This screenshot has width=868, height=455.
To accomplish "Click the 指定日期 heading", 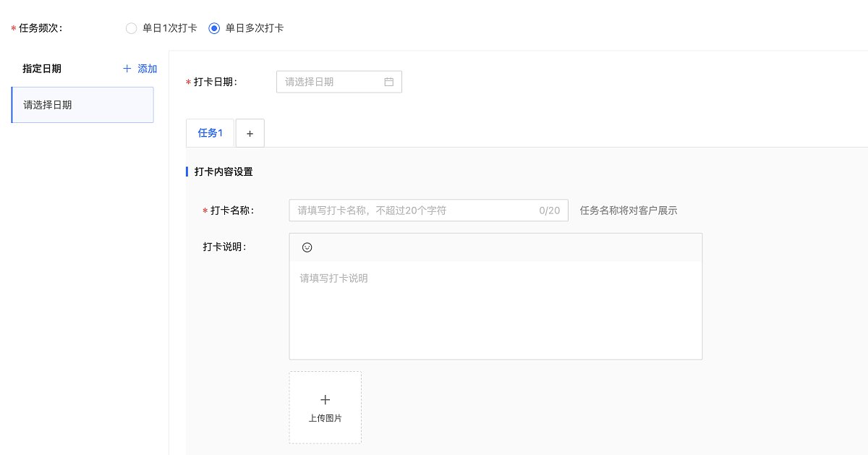I will (42, 69).
